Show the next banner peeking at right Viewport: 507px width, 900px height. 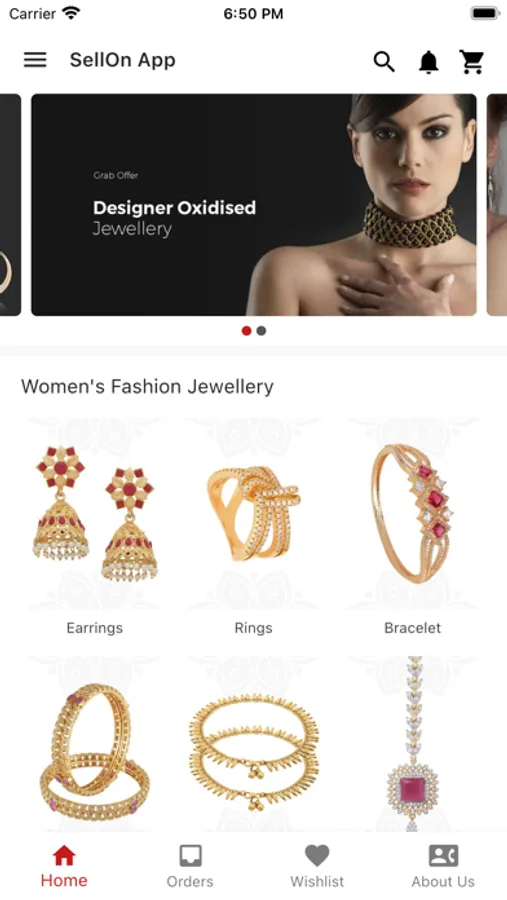497,205
